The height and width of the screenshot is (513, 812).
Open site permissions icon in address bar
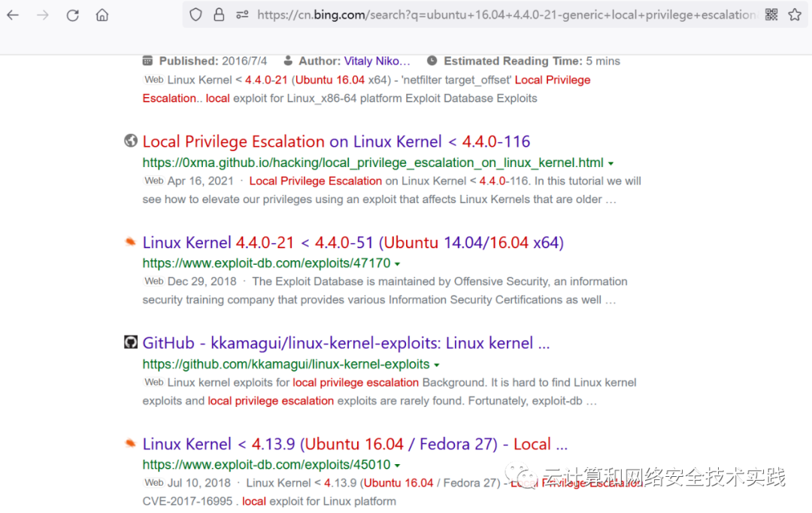[x=242, y=15]
